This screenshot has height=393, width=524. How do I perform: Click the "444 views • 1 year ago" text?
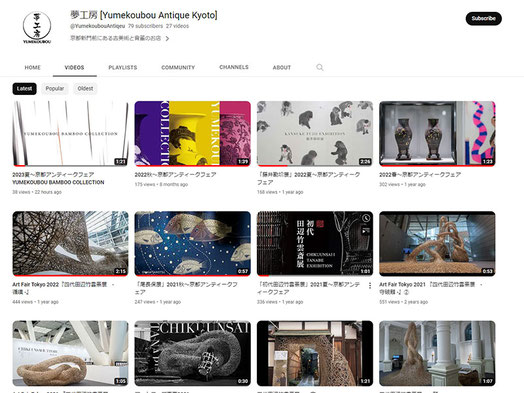[x=35, y=302]
